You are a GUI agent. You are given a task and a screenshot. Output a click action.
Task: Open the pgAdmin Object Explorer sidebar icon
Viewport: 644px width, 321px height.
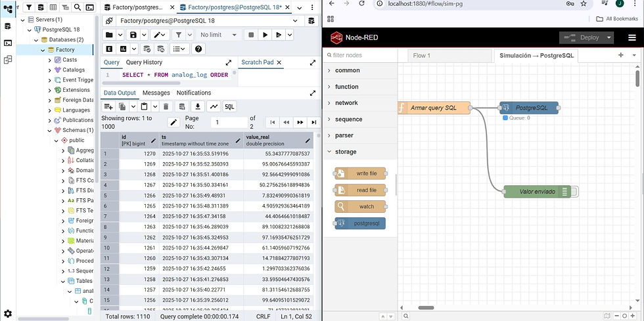point(7,9)
